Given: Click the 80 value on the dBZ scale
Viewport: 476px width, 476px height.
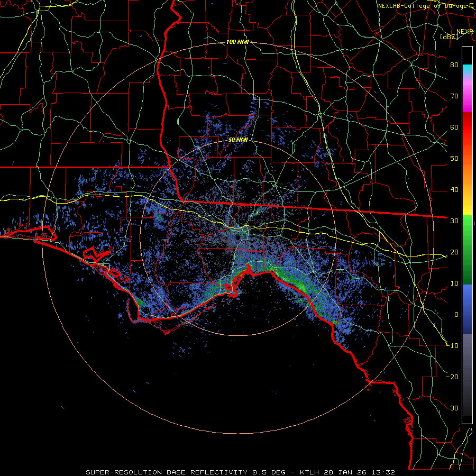Looking at the screenshot, I should [x=454, y=65].
